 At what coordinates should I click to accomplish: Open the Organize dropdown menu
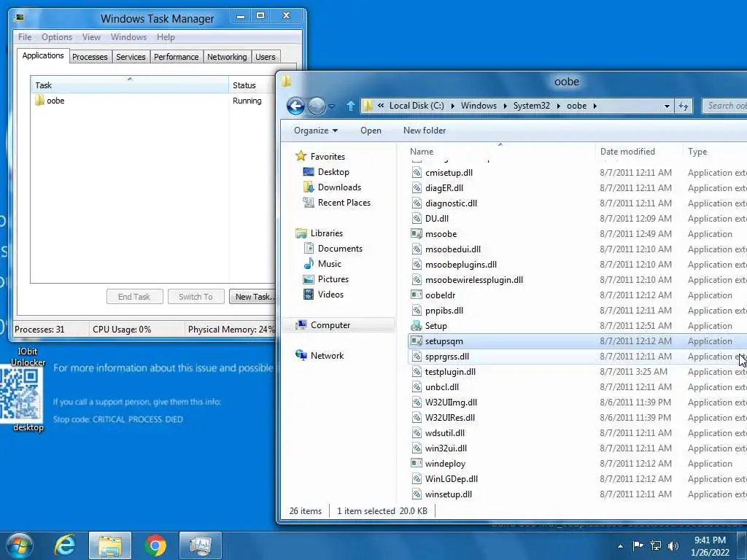[315, 131]
